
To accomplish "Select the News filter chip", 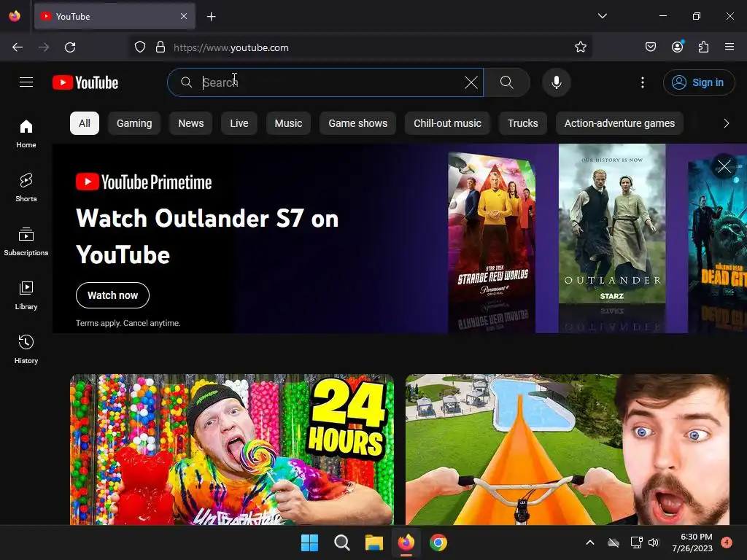I will click(191, 123).
